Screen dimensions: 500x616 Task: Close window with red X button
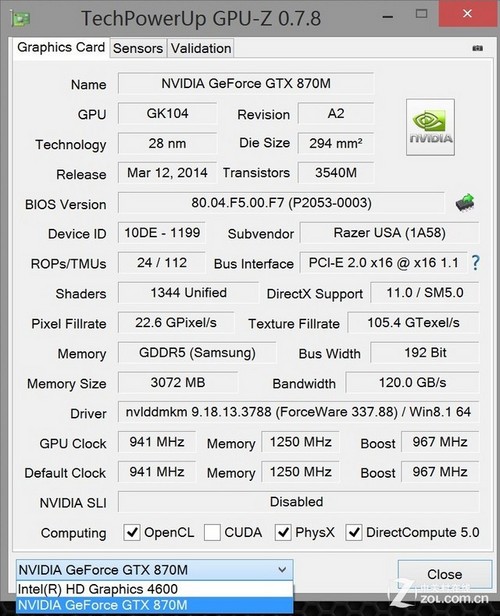(468, 14)
